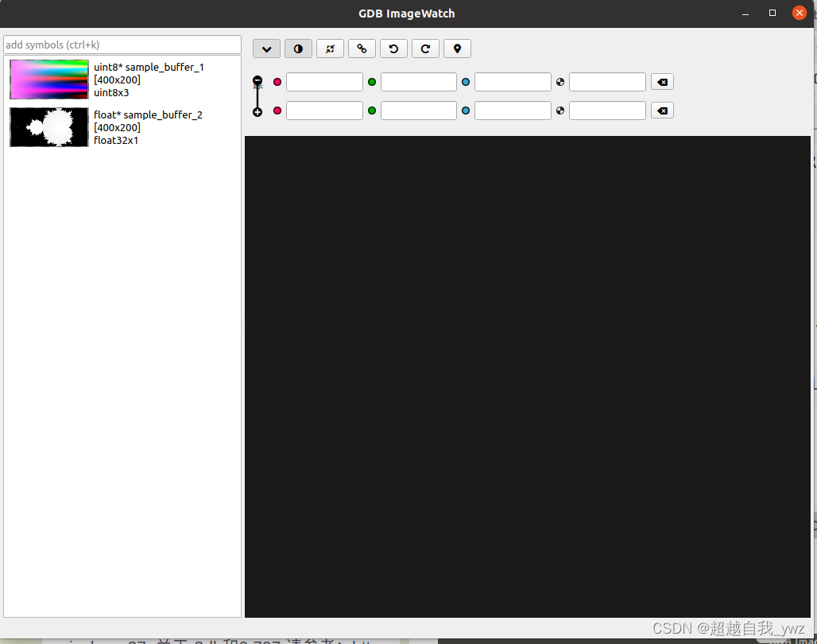The width and height of the screenshot is (817, 644).
Task: Rotate the image clockwise
Action: [425, 49]
